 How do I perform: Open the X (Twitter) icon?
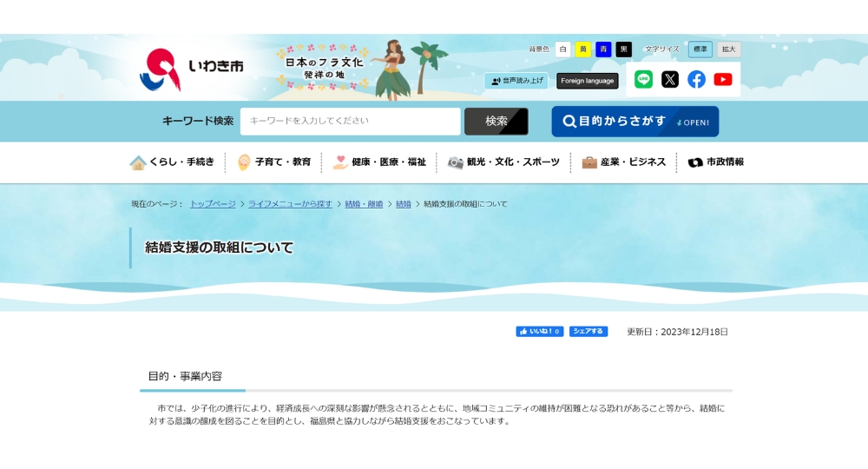tap(670, 79)
